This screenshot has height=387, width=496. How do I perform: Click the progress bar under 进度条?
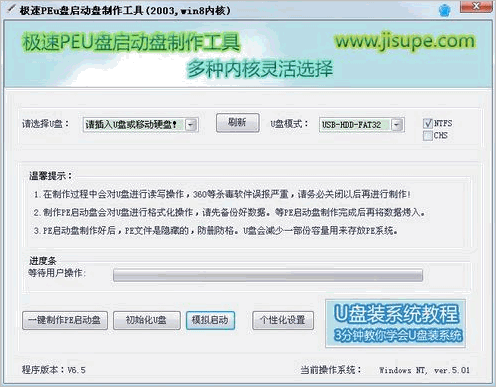[x=268, y=275]
